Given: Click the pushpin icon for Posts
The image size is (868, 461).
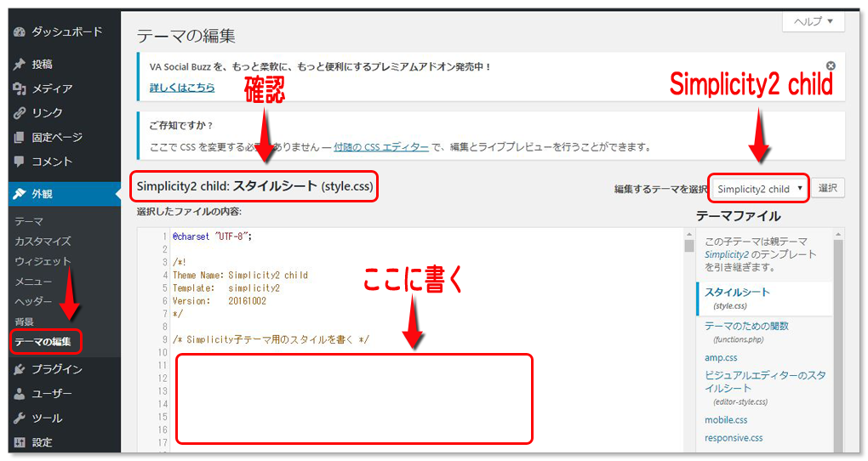Looking at the screenshot, I should point(20,64).
